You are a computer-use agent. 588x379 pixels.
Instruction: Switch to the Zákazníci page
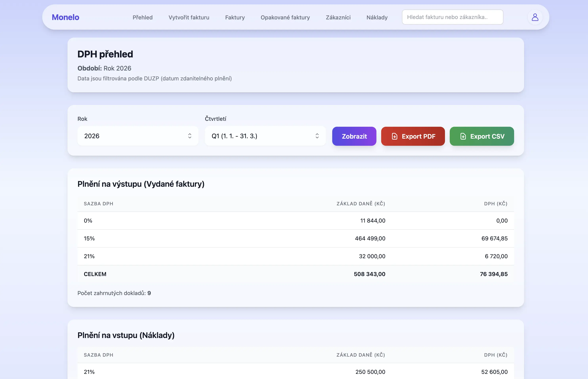pyautogui.click(x=338, y=17)
